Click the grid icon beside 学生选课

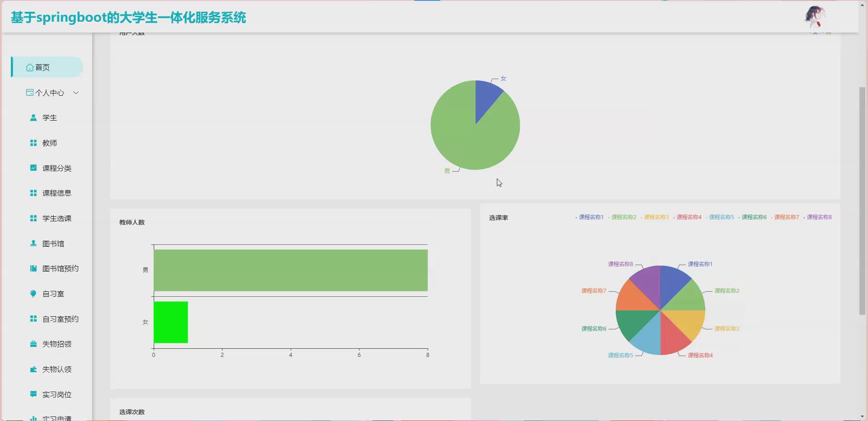coord(33,218)
